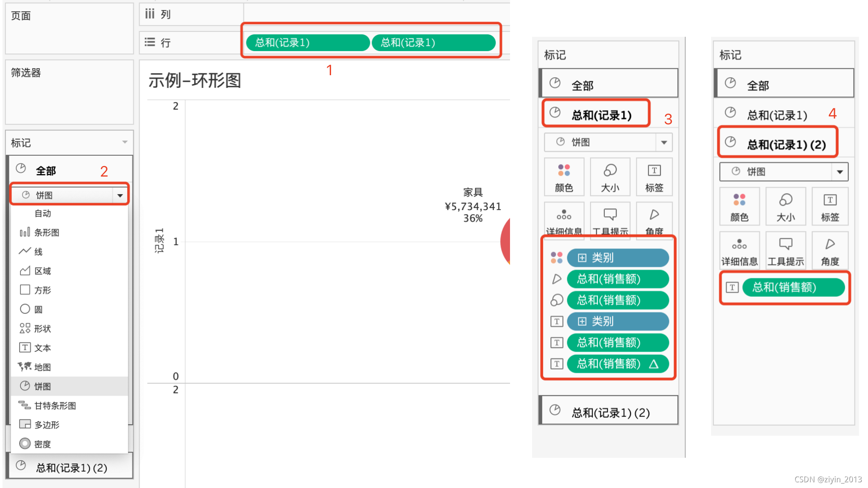Click 详细信息 detail card in right marks panel
Screen dimensions: 868x488
click(x=739, y=250)
